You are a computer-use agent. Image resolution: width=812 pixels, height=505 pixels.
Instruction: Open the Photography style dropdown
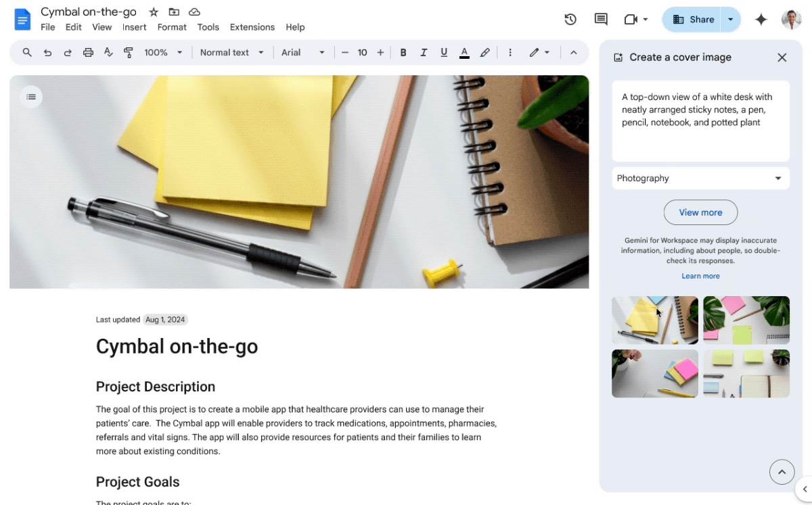click(700, 178)
